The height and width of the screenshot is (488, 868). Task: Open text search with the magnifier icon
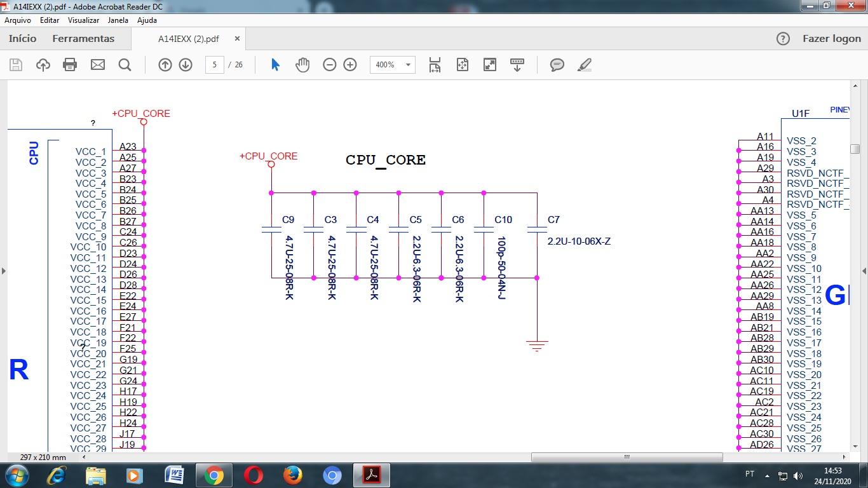[125, 65]
